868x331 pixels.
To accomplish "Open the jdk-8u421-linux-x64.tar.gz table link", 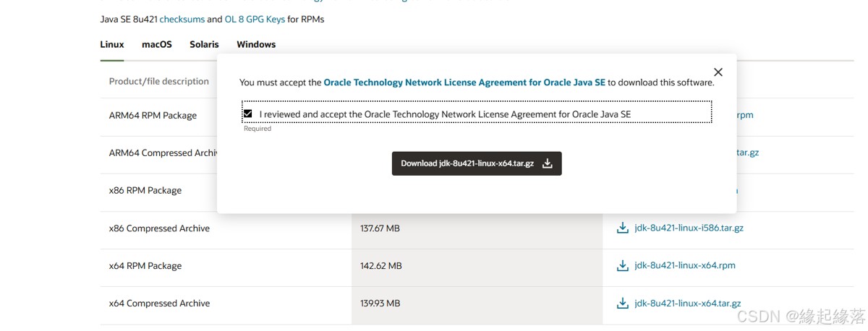I will 687,304.
